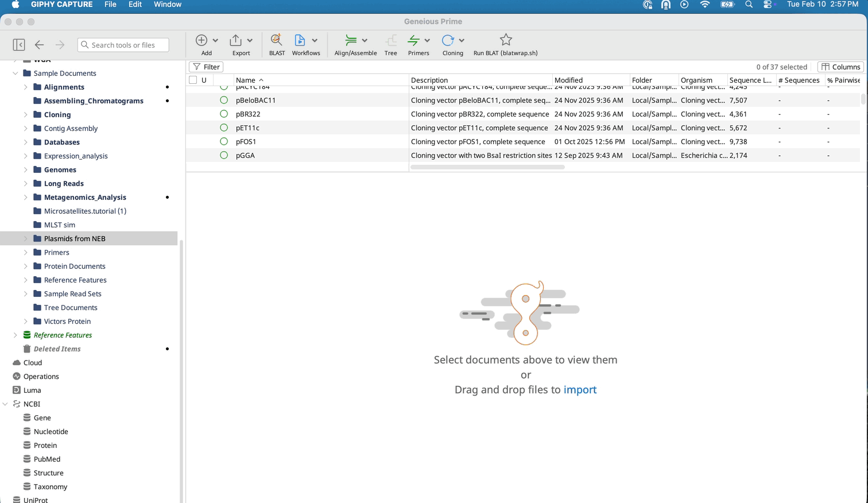This screenshot has width=868, height=503.
Task: Open the Primers tool
Action: pos(413,40)
